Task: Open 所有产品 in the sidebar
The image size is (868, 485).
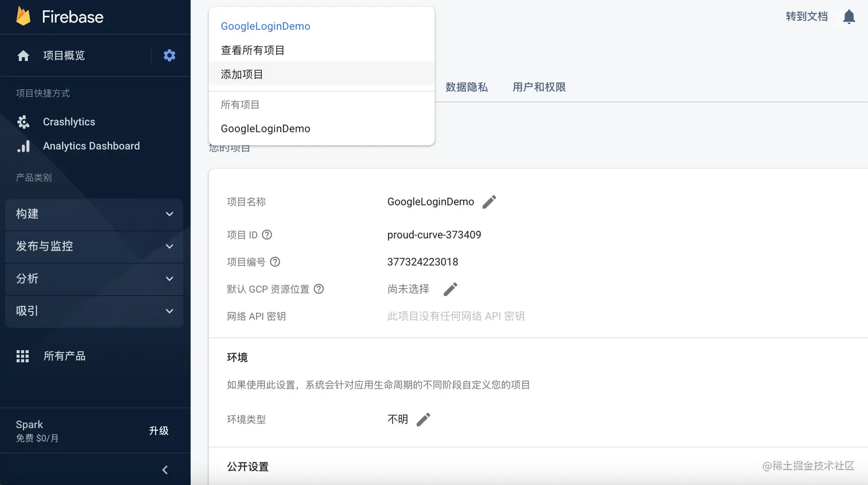Action: [64, 356]
